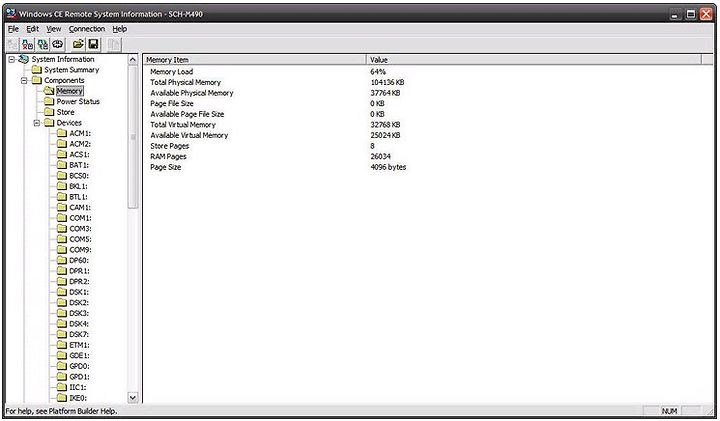Click the Power Status folder icon

(x=49, y=101)
